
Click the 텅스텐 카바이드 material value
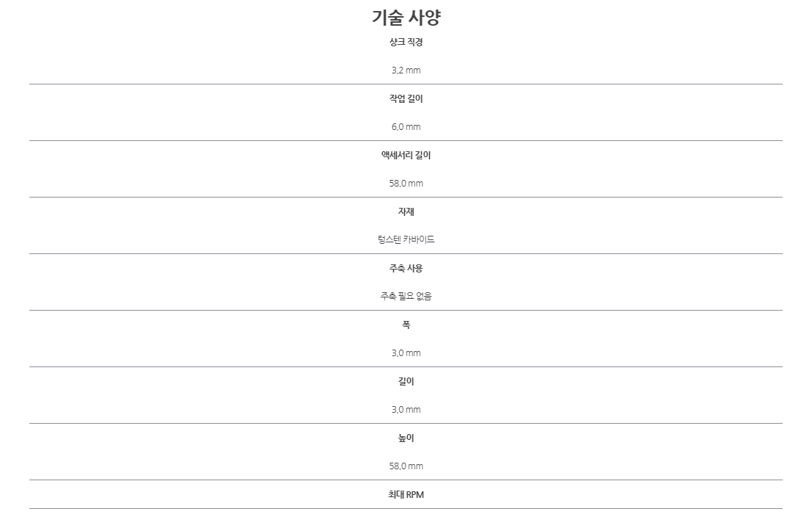[x=406, y=239]
